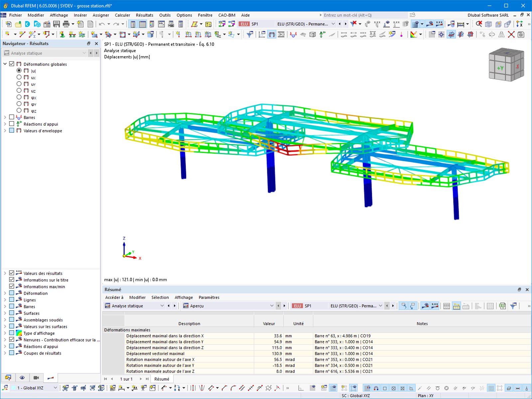Click the Undo arrow icon

(x=102, y=24)
